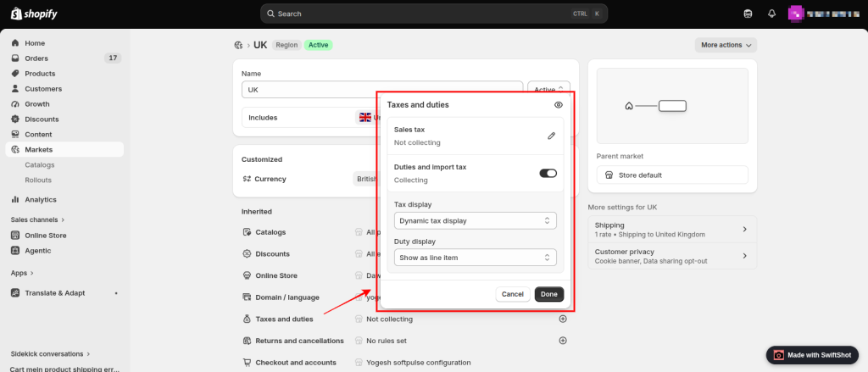Click the Currency exchange icon

click(x=247, y=179)
